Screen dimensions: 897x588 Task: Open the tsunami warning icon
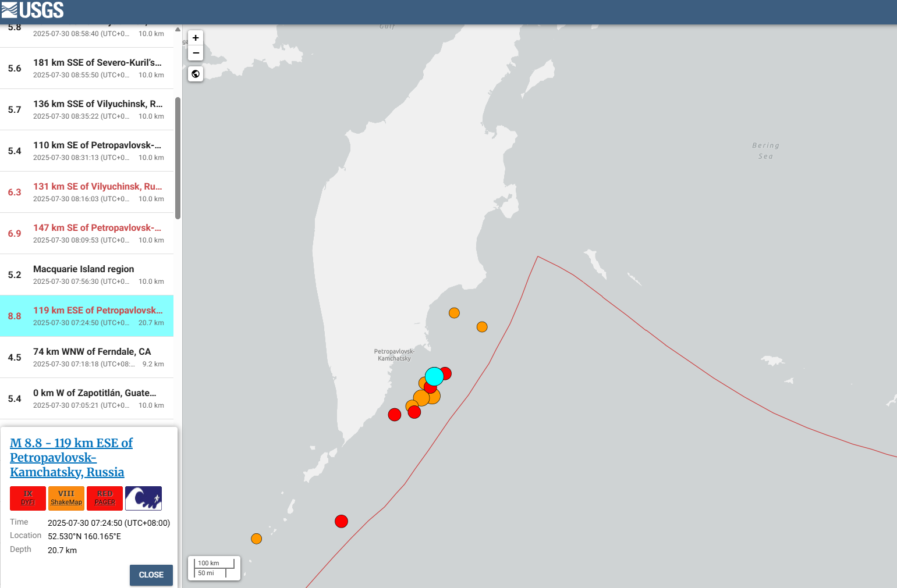(143, 498)
